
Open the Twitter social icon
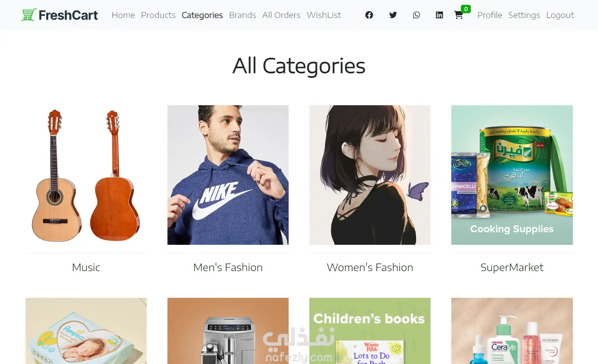coord(393,15)
